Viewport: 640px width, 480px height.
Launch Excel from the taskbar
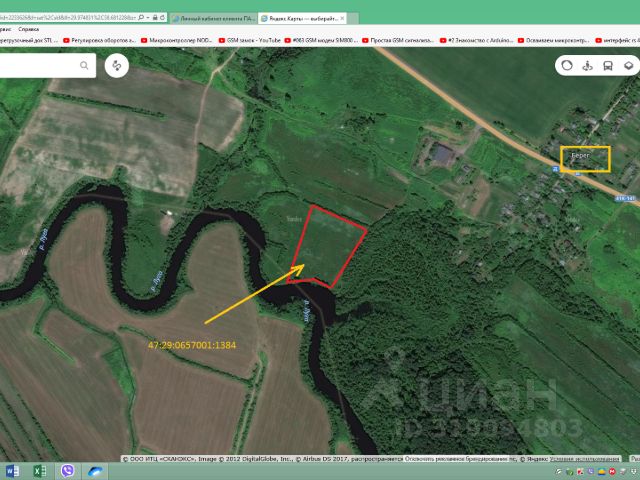40,471
